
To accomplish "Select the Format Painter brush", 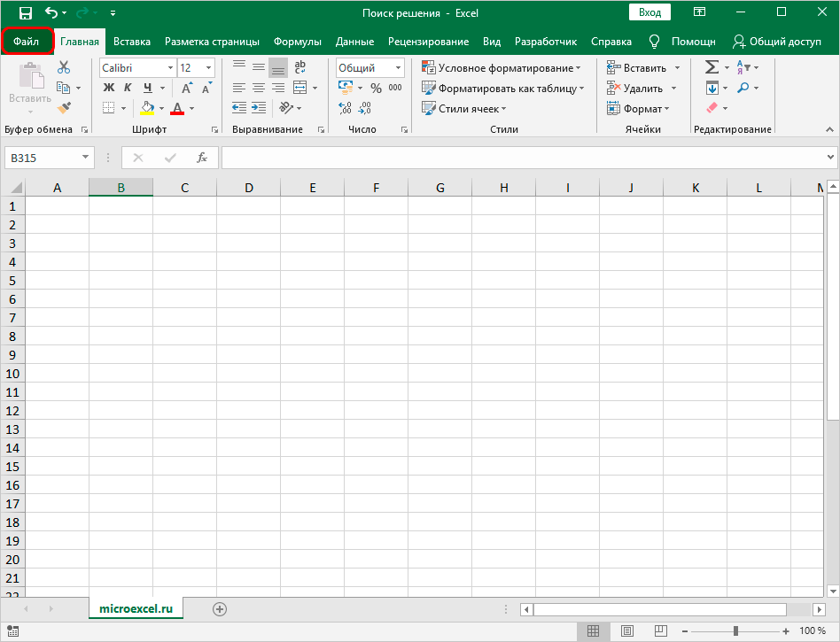I will [x=64, y=108].
